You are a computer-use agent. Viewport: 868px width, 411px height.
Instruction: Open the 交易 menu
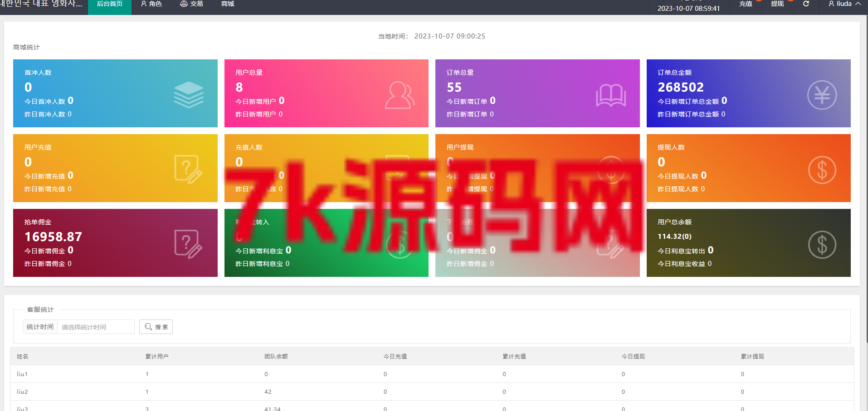click(x=191, y=5)
